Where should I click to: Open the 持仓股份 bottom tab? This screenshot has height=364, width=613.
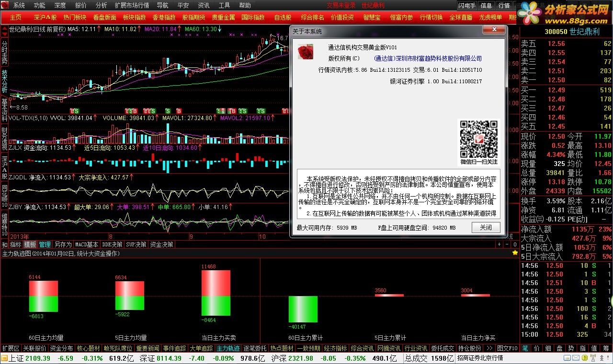[469, 348]
